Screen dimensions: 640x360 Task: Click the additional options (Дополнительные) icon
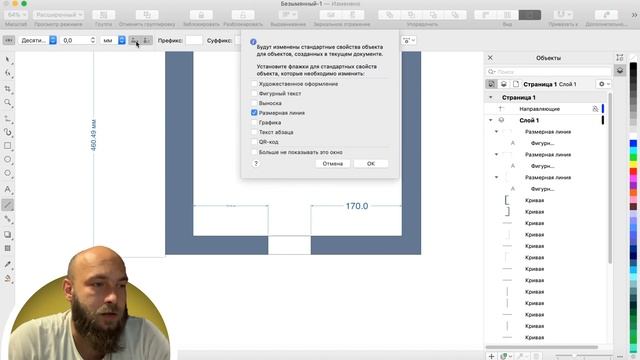click(606, 15)
